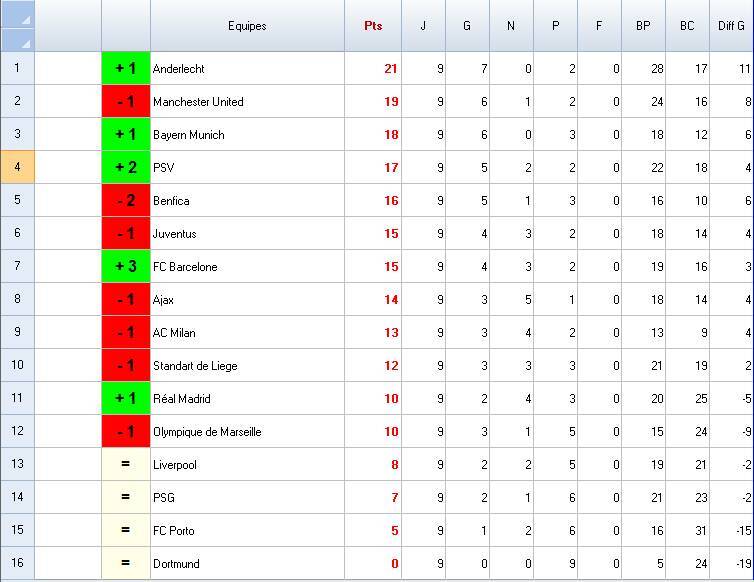754x582 pixels.
Task: Select the Dortmund team cell
Action: (246, 564)
